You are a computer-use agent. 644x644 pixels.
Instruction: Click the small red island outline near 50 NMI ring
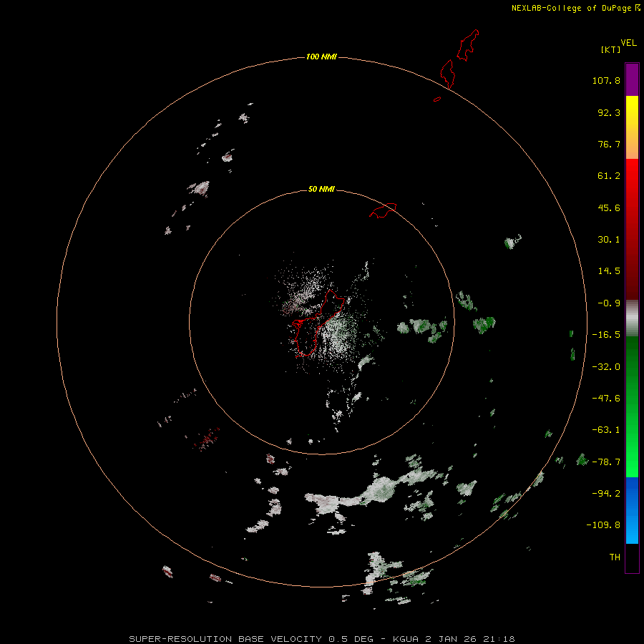pos(383,210)
